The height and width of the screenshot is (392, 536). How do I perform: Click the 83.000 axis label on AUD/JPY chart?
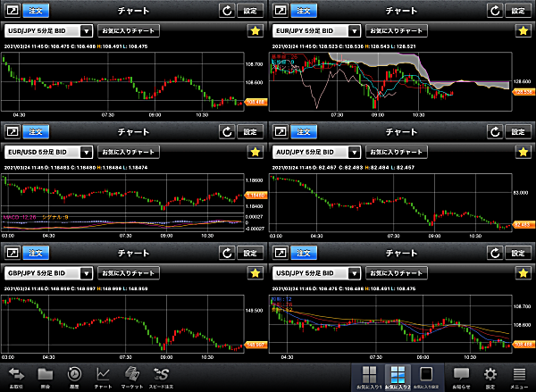[521, 193]
